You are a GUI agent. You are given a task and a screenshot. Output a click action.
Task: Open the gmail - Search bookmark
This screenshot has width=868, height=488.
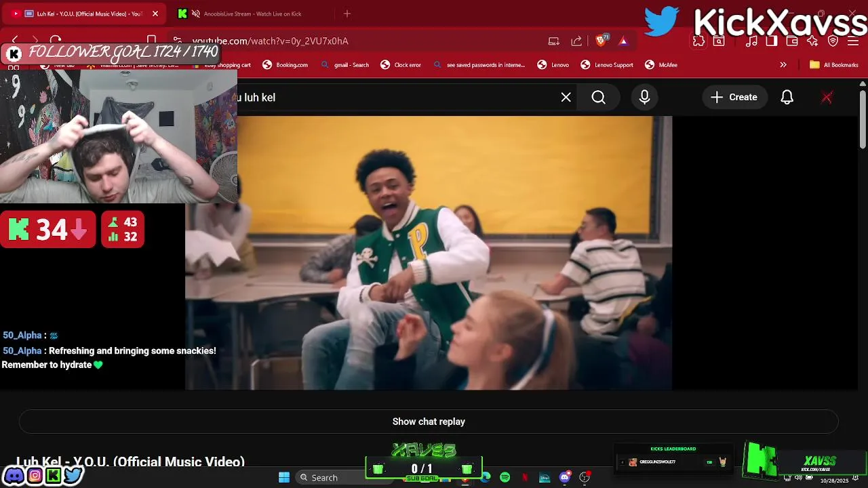coord(346,65)
